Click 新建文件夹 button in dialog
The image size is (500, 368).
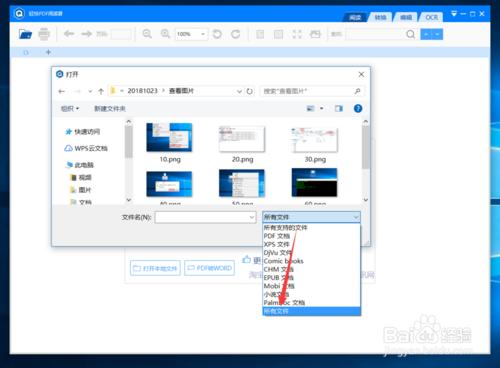(110, 108)
